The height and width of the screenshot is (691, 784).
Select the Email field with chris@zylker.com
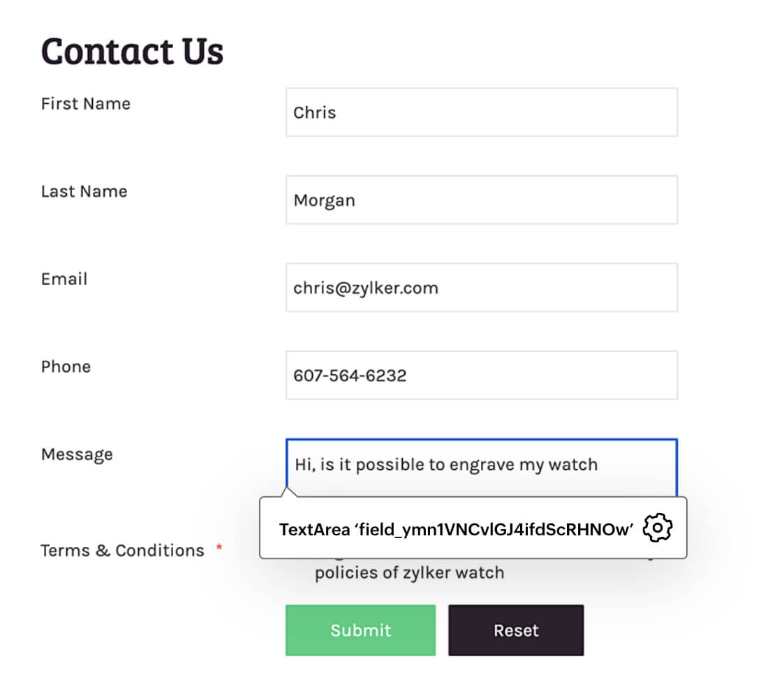(481, 288)
